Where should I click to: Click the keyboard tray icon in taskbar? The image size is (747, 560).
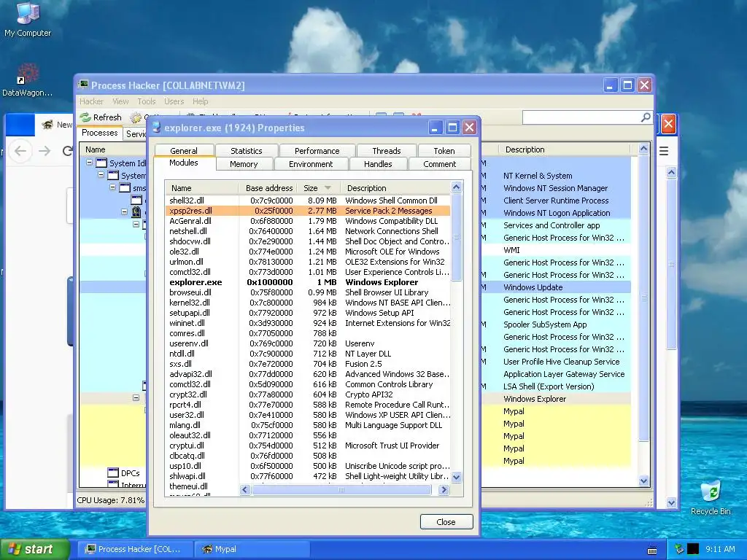coord(652,551)
